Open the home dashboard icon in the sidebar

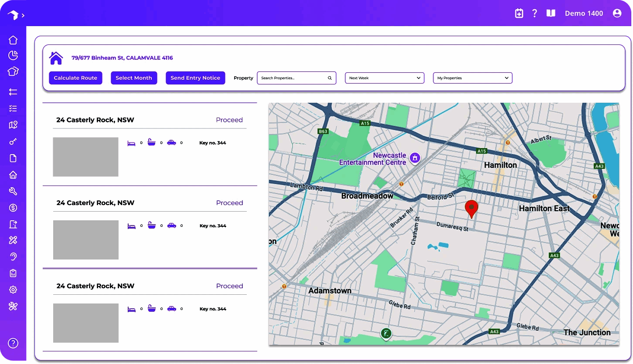click(13, 40)
